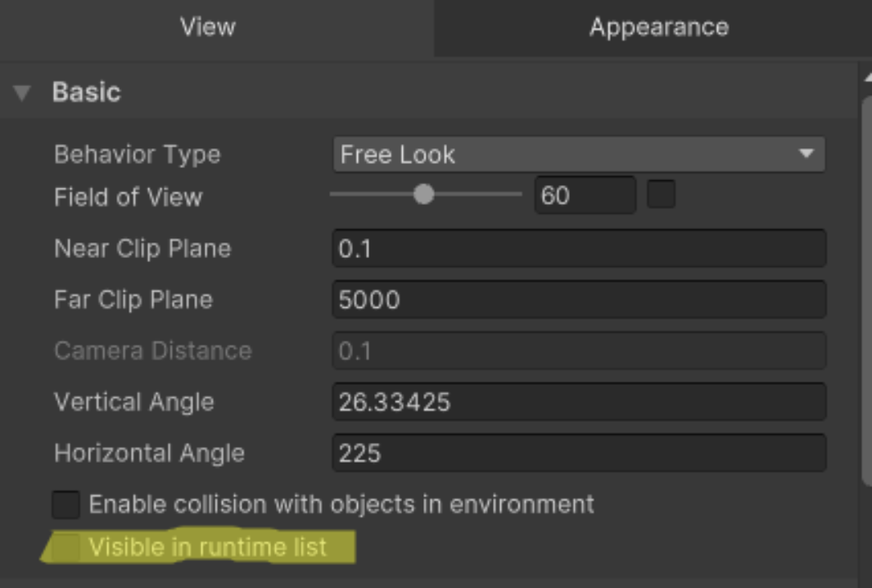
Task: Click the Near Clip Plane input field
Action: pyautogui.click(x=578, y=248)
